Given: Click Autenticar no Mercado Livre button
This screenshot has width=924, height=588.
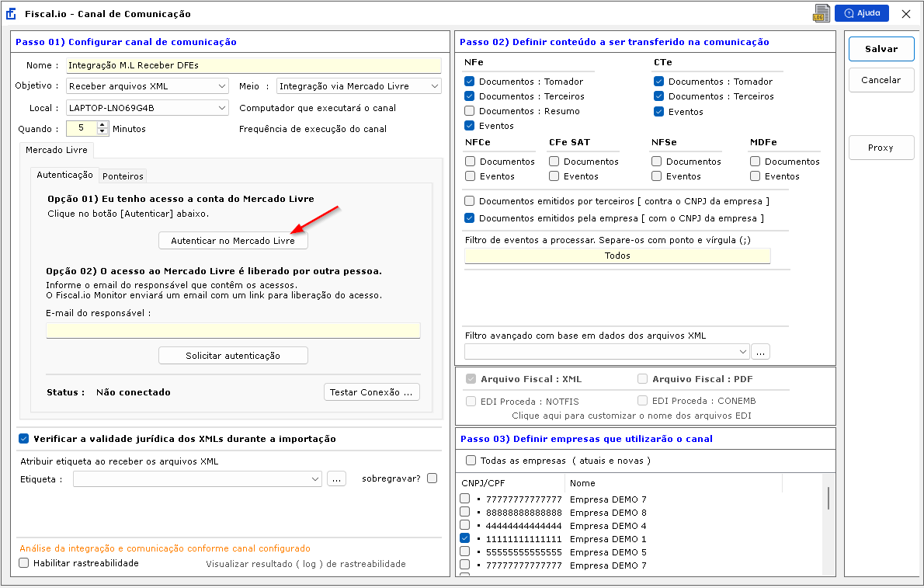Looking at the screenshot, I should (x=233, y=242).
